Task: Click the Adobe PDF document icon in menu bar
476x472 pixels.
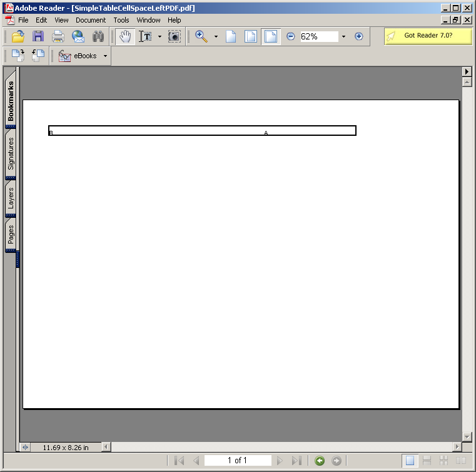Action: click(10, 20)
